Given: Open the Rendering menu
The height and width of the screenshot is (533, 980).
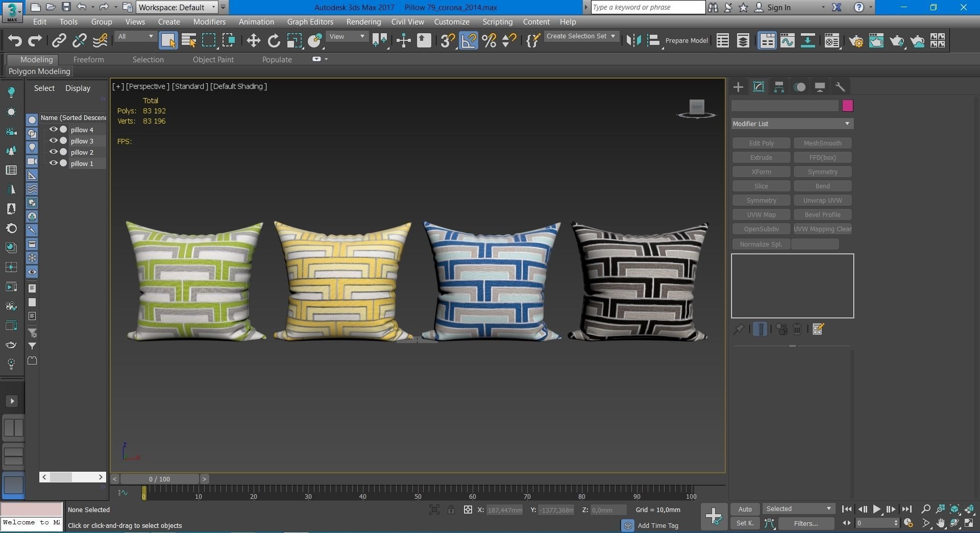Looking at the screenshot, I should [363, 22].
